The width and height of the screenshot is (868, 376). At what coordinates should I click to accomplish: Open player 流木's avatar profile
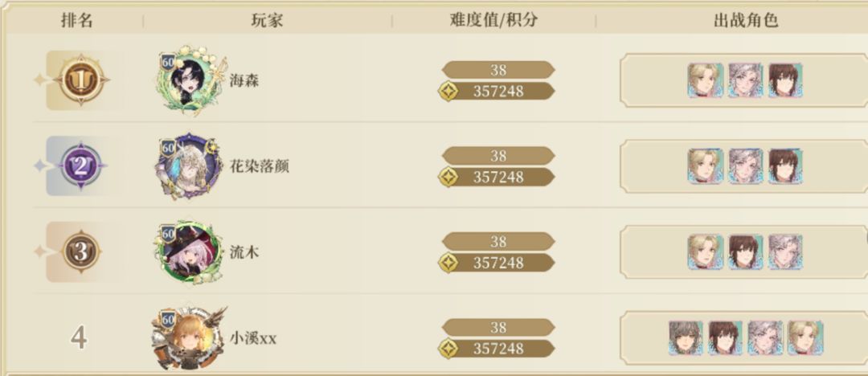pyautogui.click(x=188, y=251)
